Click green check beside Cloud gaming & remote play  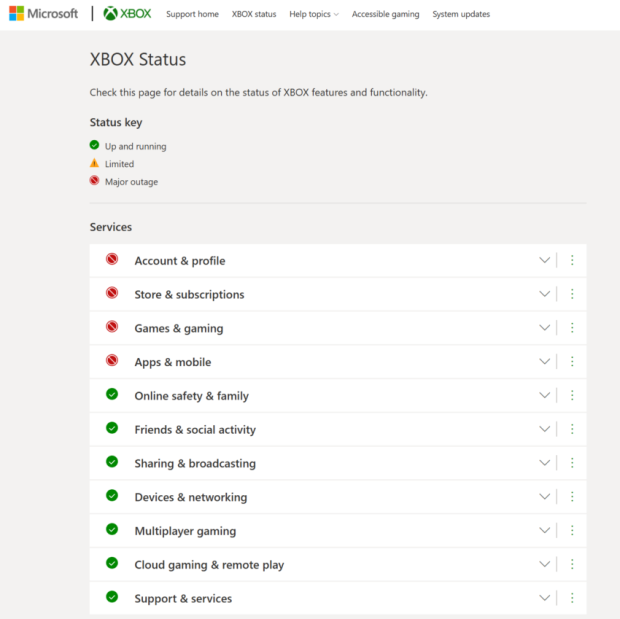(112, 563)
